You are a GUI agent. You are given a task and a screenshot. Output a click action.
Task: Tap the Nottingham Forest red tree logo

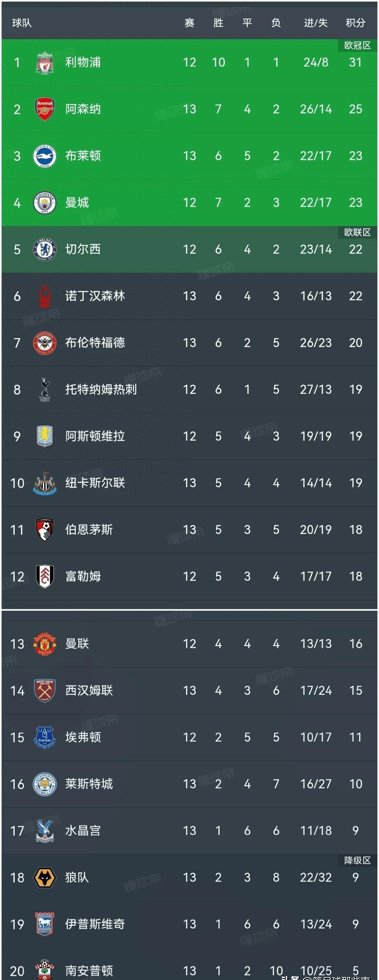tap(45, 296)
